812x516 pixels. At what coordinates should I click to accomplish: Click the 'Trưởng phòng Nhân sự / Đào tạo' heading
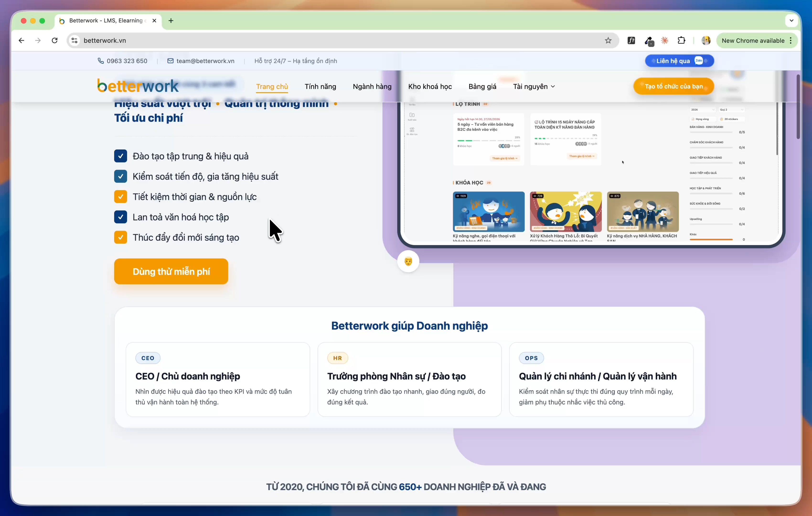pyautogui.click(x=396, y=376)
